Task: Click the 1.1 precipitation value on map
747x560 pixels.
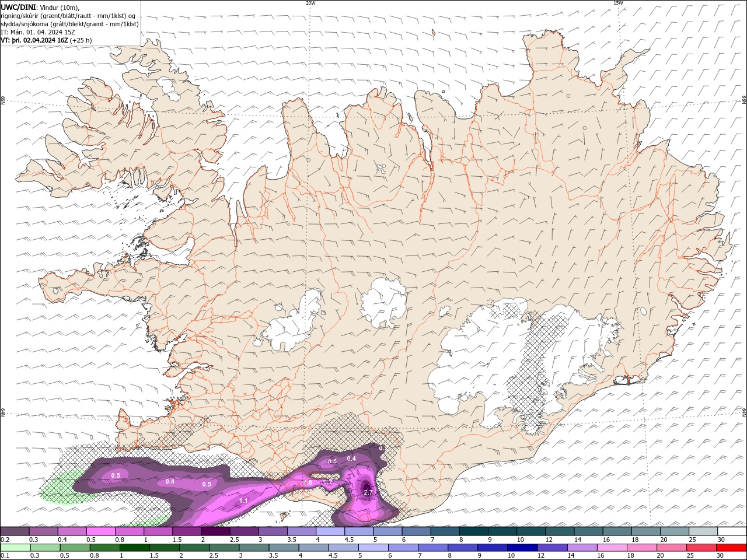Action: click(244, 501)
